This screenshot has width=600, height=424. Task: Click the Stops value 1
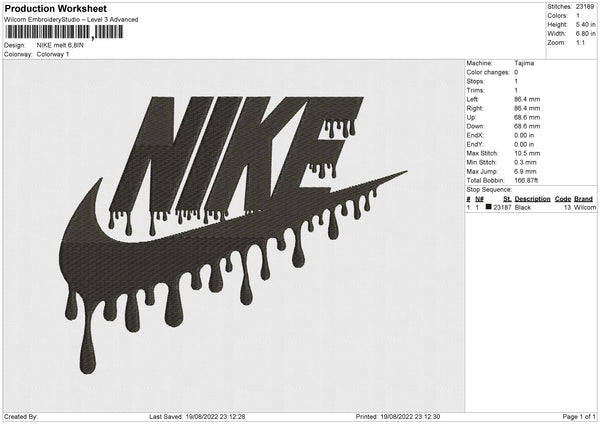point(516,81)
